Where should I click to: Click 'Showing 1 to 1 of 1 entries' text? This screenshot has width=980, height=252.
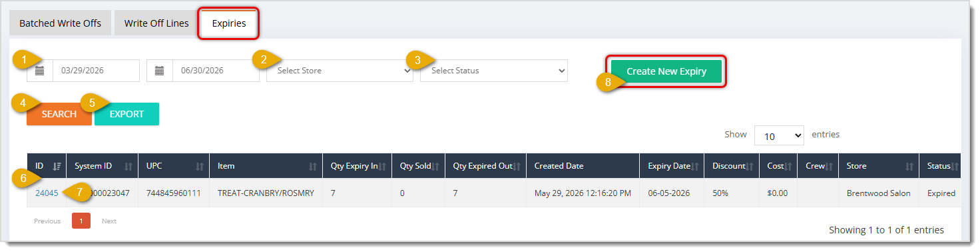pyautogui.click(x=886, y=230)
